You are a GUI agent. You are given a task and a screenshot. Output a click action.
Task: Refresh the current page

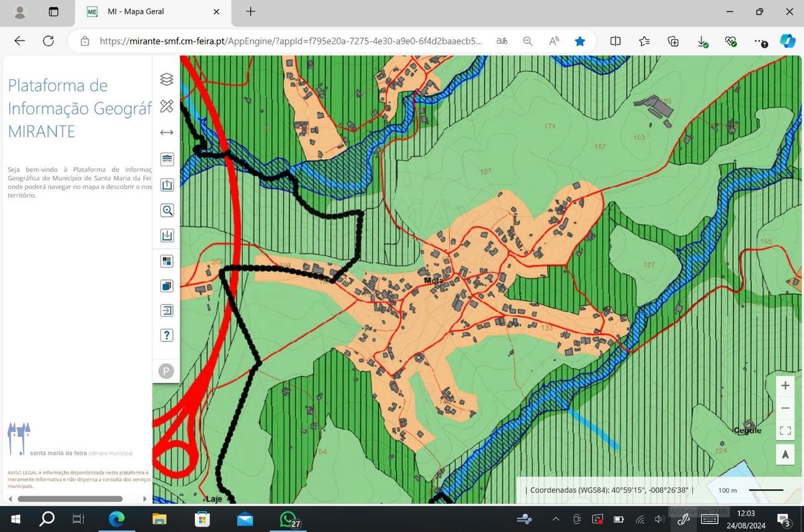[49, 41]
